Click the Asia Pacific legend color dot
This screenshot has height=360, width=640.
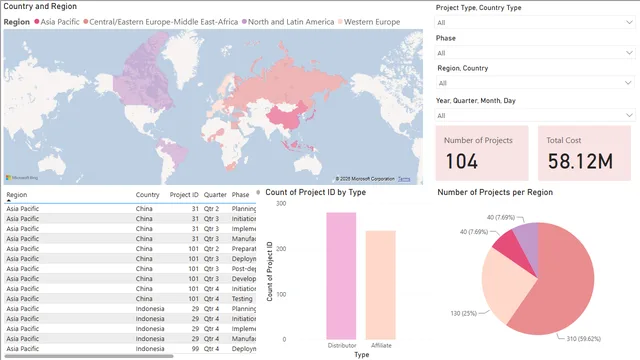pyautogui.click(x=37, y=22)
